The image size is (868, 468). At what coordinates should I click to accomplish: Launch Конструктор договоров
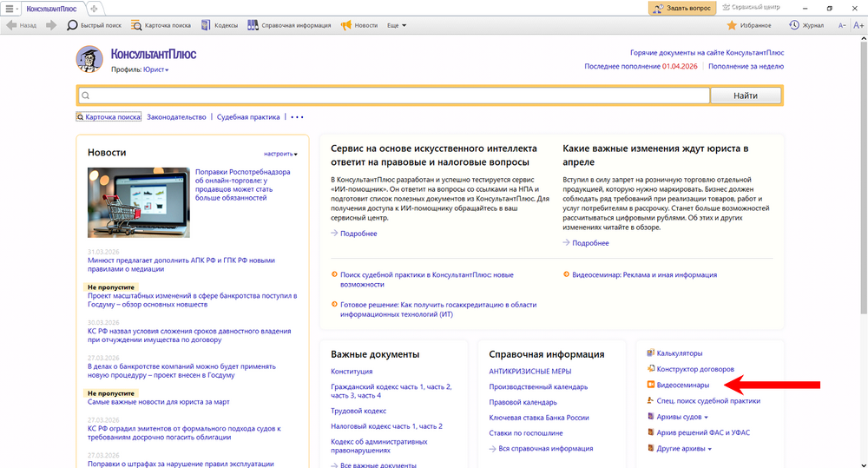[x=690, y=369]
